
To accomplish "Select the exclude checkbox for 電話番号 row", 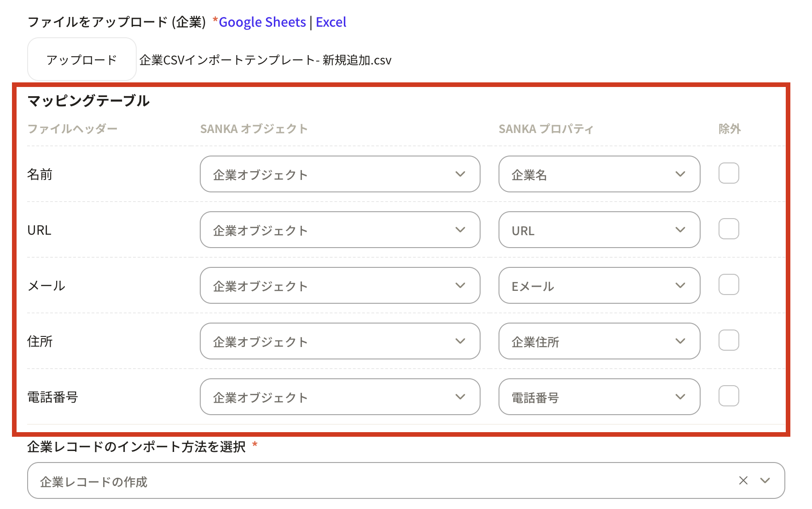I will 729,396.
